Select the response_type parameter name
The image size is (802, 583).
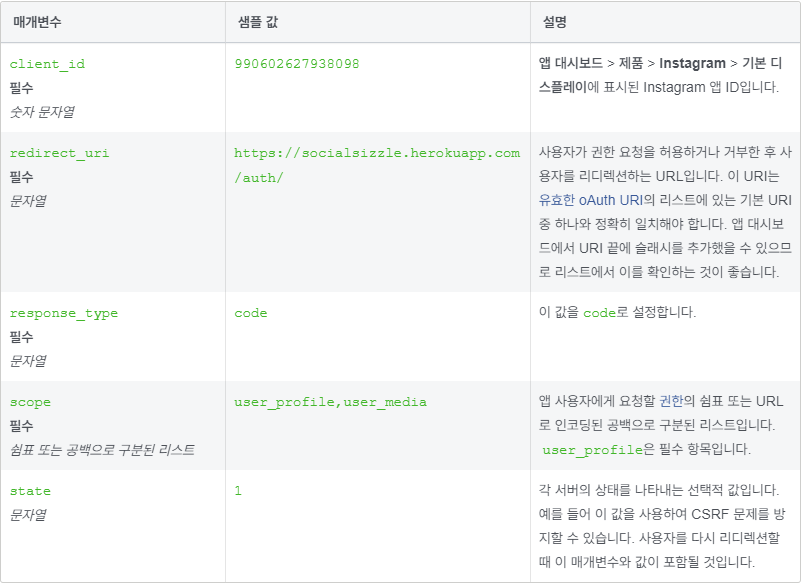[64, 313]
